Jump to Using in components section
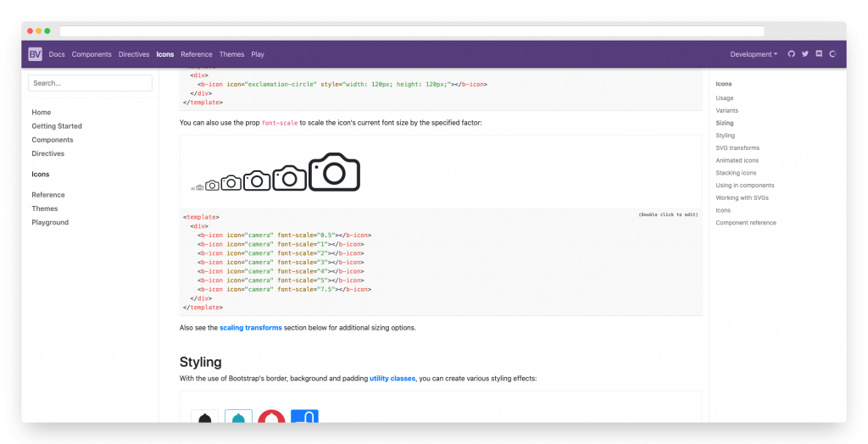The image size is (868, 444). coord(744,186)
